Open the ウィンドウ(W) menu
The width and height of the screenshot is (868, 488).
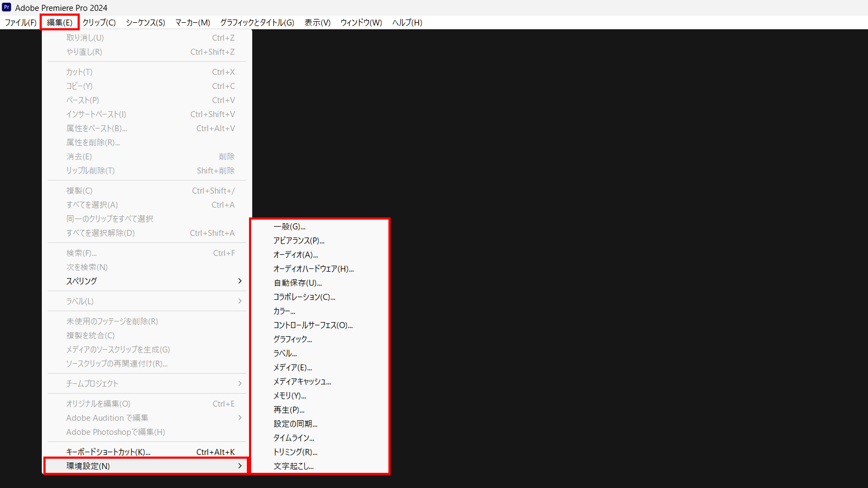[361, 22]
